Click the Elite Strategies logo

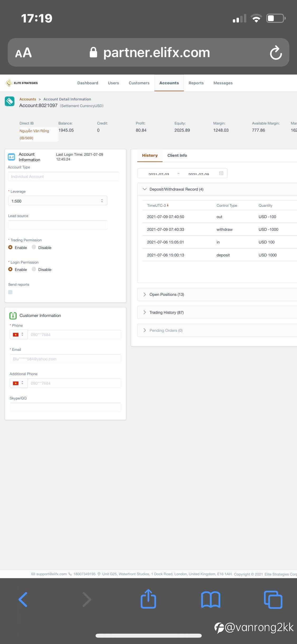(x=22, y=83)
